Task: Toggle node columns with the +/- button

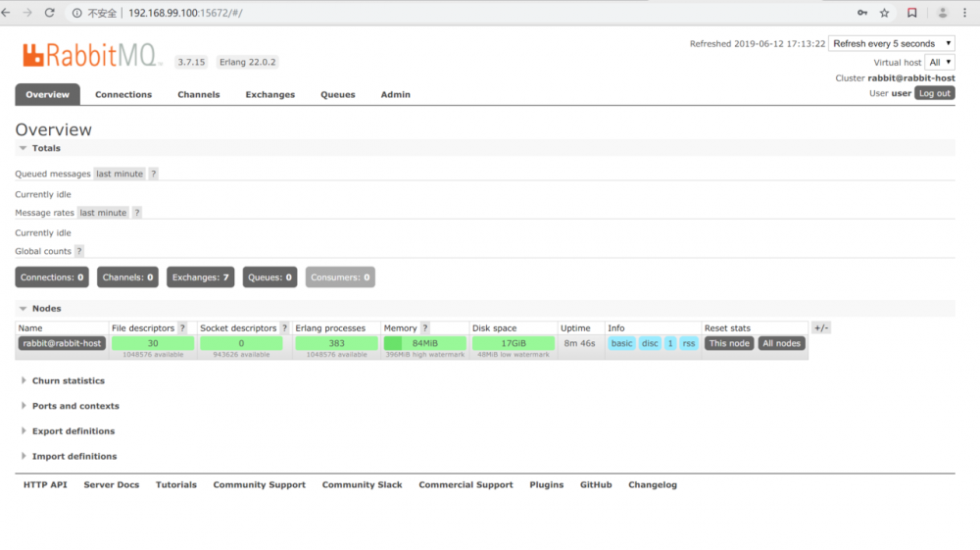Action: (820, 327)
